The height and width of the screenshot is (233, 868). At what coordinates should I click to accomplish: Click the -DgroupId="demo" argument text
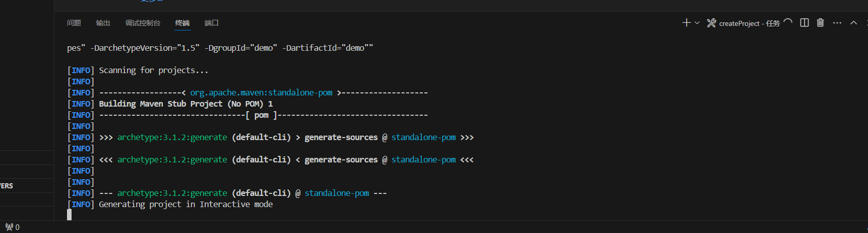(241, 48)
